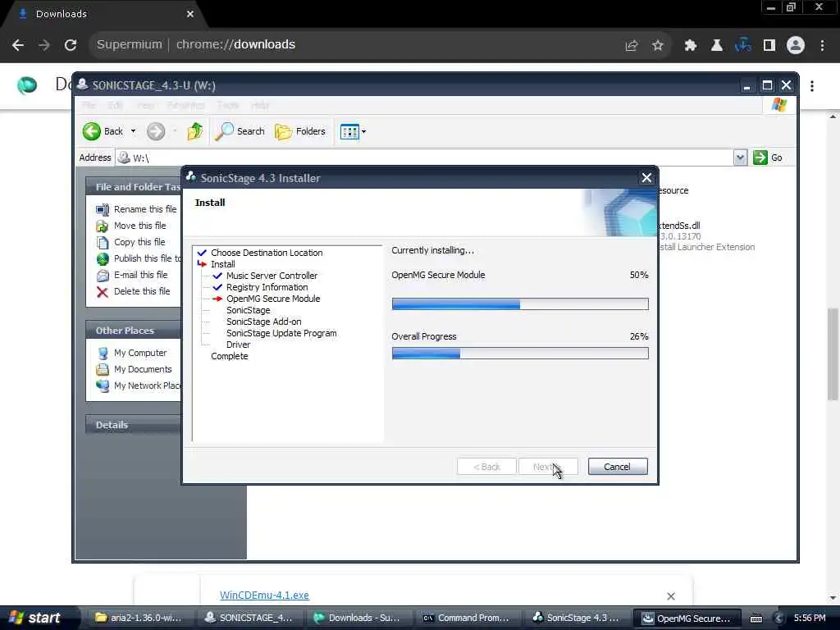This screenshot has height=630, width=840.
Task: Click the Next button in the installer
Action: tap(548, 467)
